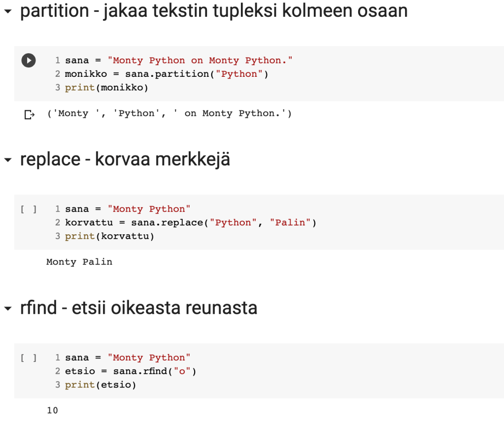Click the tuple output of the partition cell
The height and width of the screenshot is (423, 504).
(169, 114)
